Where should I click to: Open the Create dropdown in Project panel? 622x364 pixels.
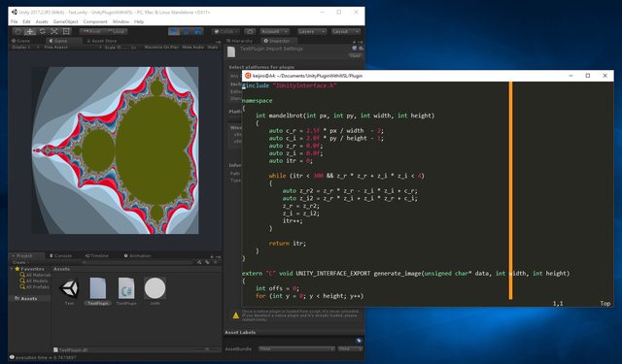pos(21,262)
